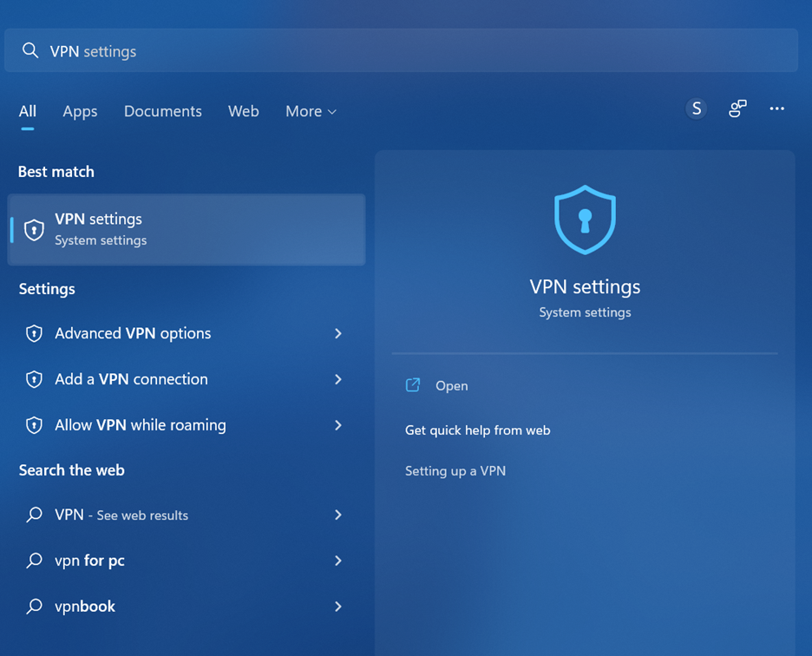
Task: Select Allow VPN while roaming result
Action: (x=187, y=425)
